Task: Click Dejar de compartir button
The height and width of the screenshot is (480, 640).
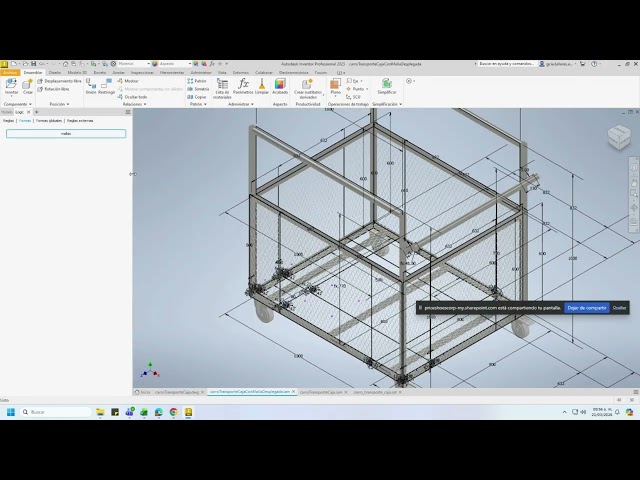Action: tap(587, 308)
